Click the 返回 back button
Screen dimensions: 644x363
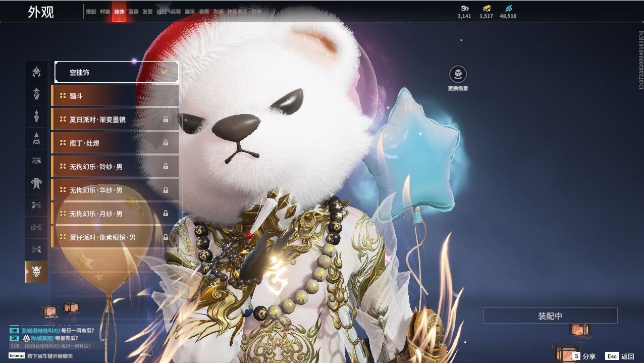click(x=620, y=356)
